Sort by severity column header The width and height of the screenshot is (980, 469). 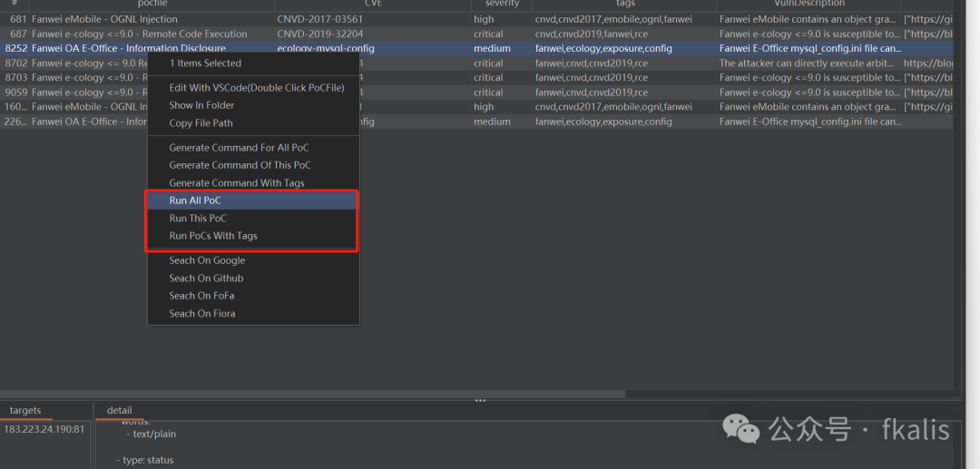point(502,4)
